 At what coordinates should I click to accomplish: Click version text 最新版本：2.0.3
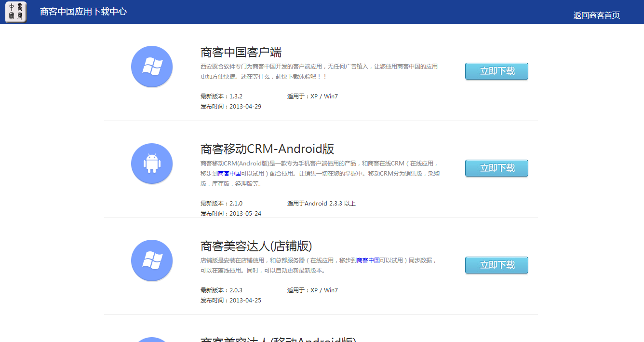pyautogui.click(x=222, y=290)
